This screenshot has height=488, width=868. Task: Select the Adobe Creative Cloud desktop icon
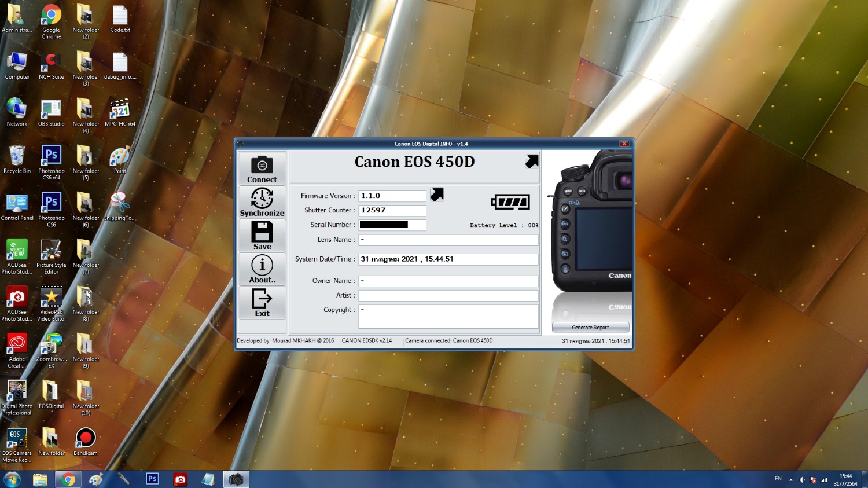[x=17, y=351]
